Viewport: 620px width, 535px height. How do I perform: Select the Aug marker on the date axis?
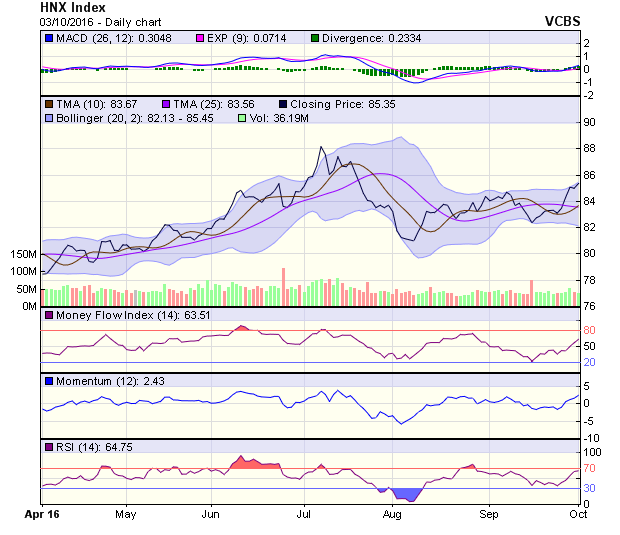392,513
